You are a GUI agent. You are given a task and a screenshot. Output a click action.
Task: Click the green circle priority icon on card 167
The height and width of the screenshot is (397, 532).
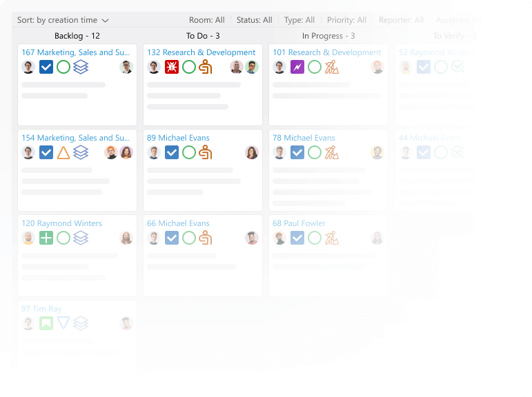[x=63, y=67]
